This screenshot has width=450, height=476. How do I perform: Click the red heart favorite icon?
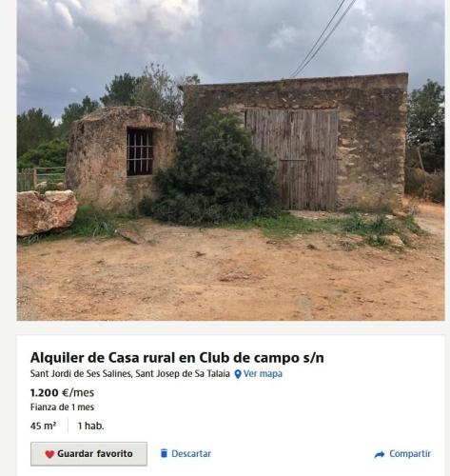49,454
